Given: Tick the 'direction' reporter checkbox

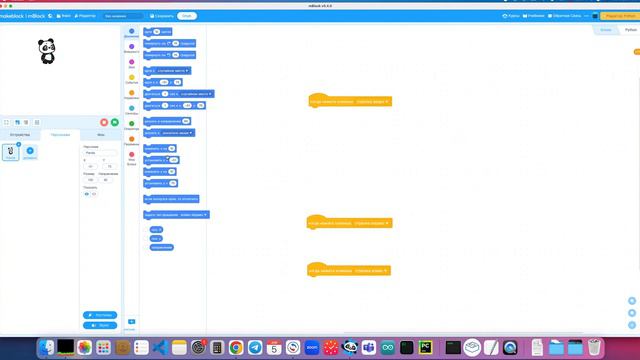Looking at the screenshot, I should 147,247.
